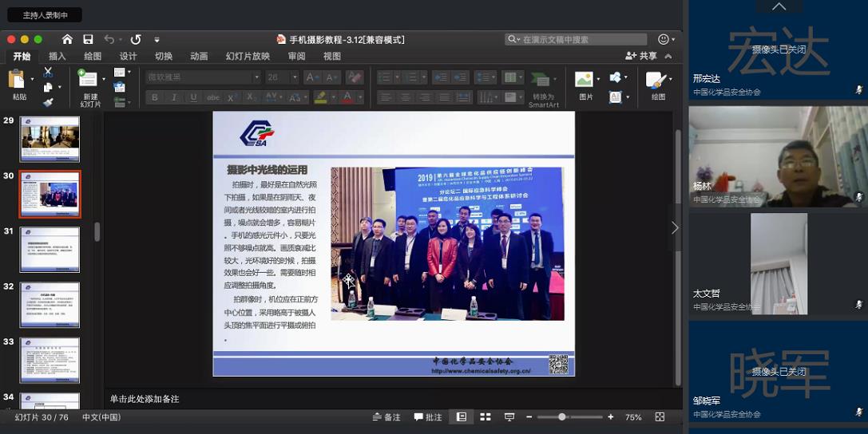Open the 幻灯片放映 ribbon tab
This screenshot has height=434, width=868.
[x=248, y=56]
